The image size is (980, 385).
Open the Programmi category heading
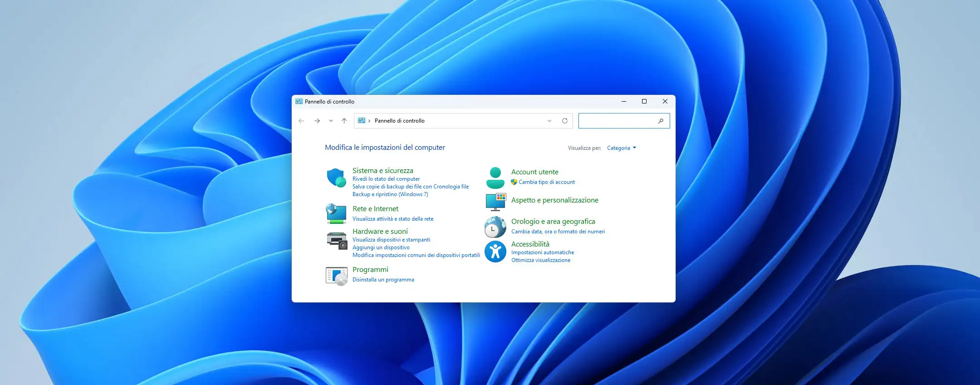[x=370, y=270]
